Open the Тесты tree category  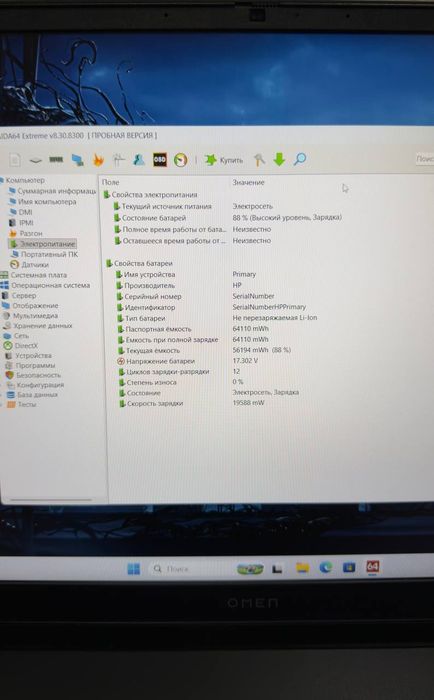[22, 404]
